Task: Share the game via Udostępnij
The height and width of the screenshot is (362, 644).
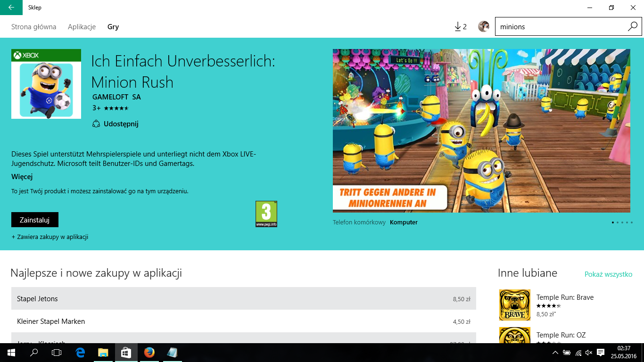Action: click(115, 124)
